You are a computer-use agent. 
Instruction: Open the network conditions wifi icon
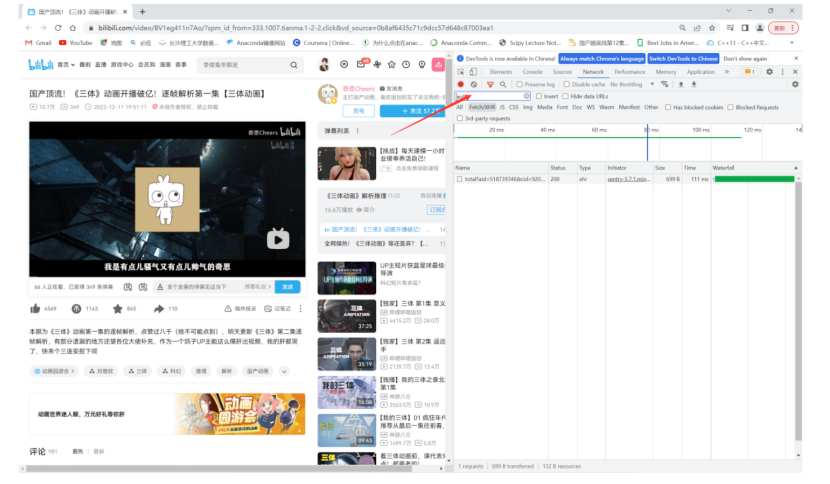coord(665,84)
